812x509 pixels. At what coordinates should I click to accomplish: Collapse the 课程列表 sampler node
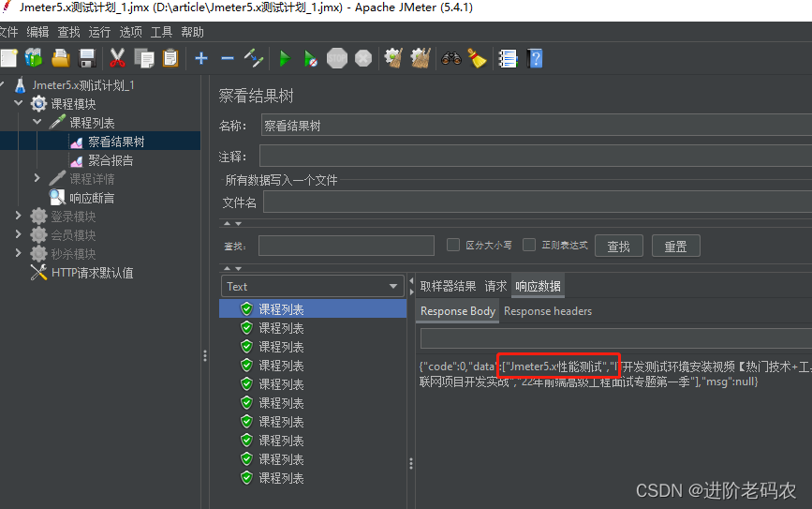[x=37, y=122]
